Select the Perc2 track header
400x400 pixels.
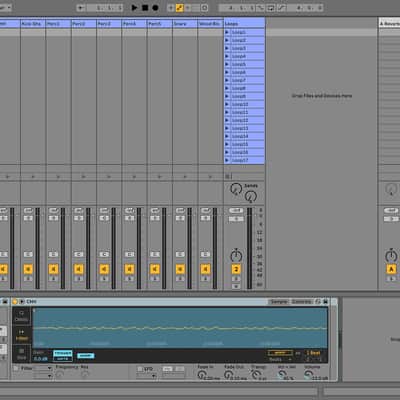click(x=84, y=24)
